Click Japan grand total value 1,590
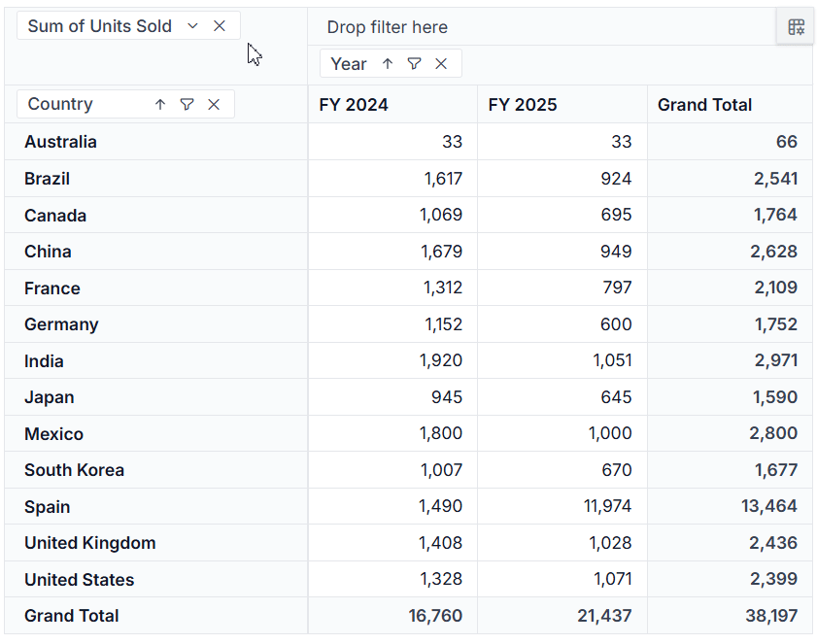The image size is (817, 644). [730, 397]
